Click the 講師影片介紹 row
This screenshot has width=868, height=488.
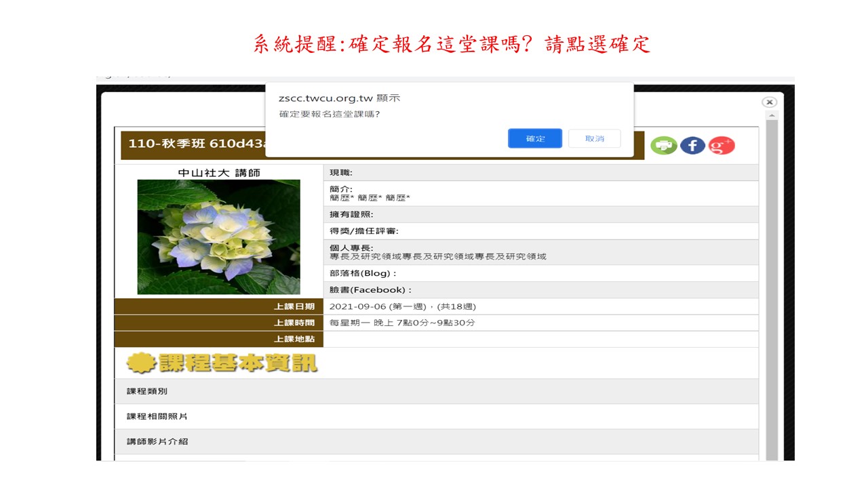pyautogui.click(x=437, y=441)
